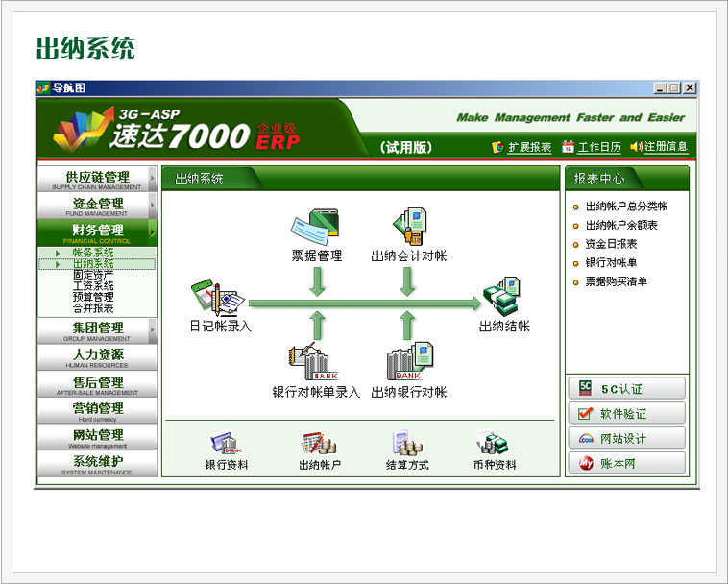Click the 速达7000 chart logo

84,130
